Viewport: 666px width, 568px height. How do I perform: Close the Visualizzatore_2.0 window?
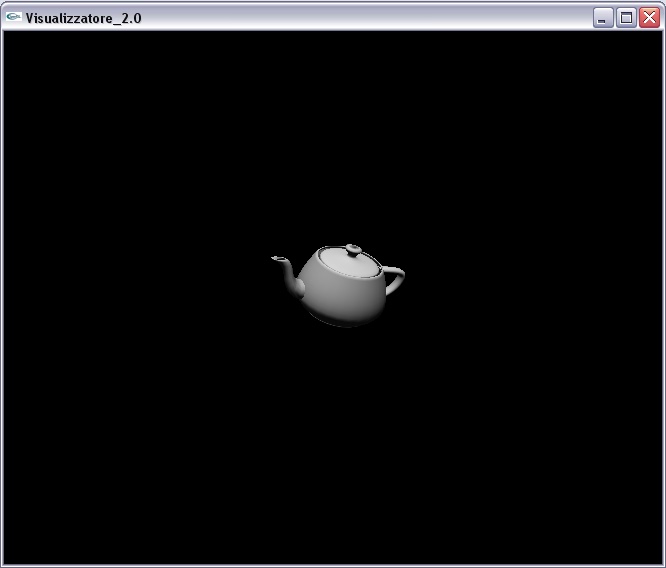(649, 18)
